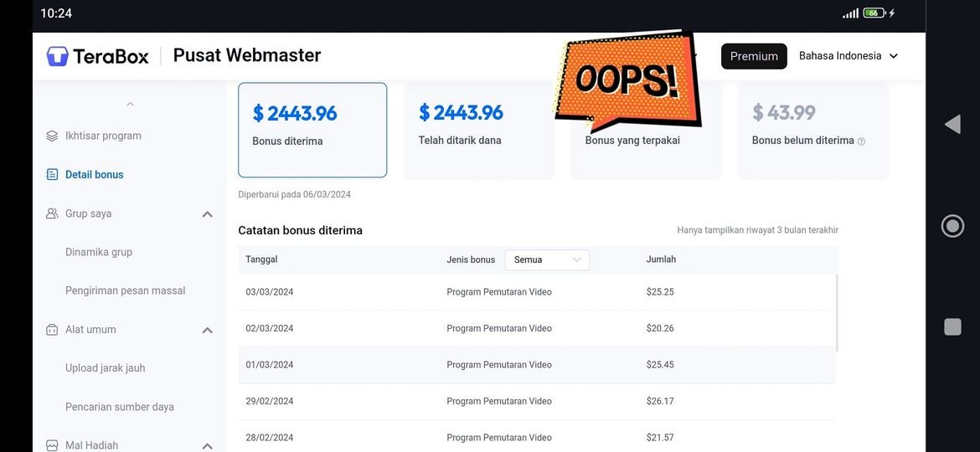Click Program Pemutaran Video in 29/02/2024 row
The width and height of the screenshot is (980, 452).
point(499,402)
